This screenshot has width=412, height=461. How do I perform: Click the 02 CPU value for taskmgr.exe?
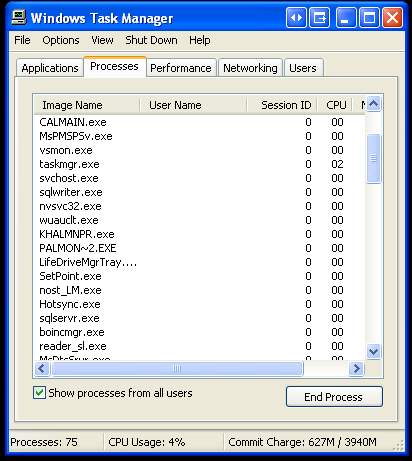337,164
